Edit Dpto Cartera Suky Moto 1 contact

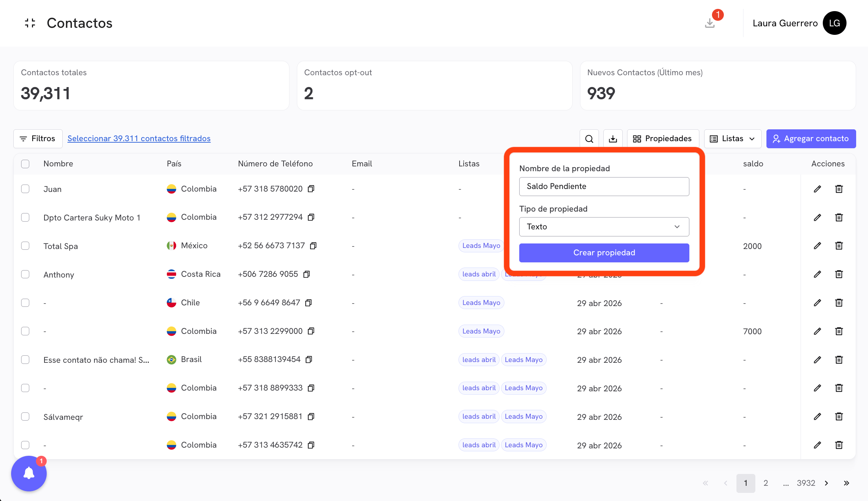(817, 218)
